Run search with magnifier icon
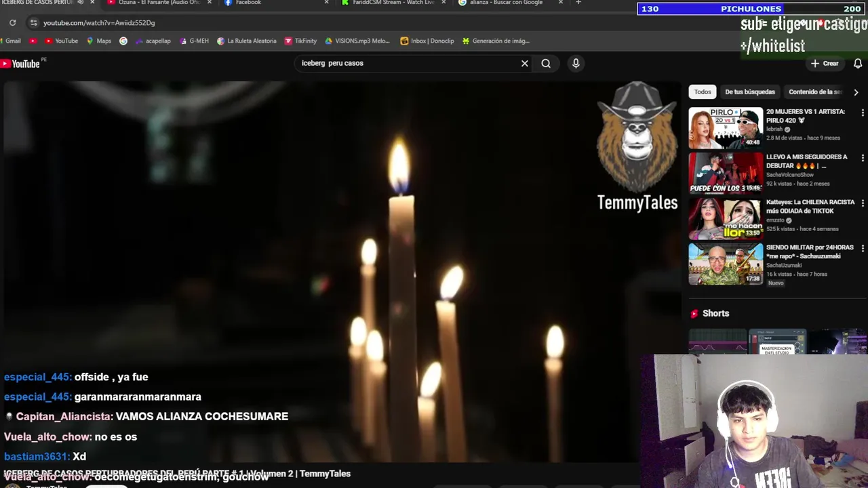Viewport: 868px width, 488px height. coord(546,63)
